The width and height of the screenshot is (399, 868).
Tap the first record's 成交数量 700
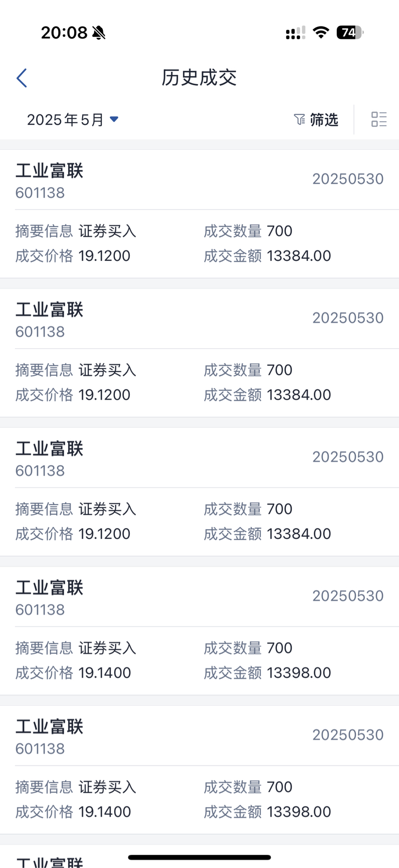pyautogui.click(x=280, y=231)
